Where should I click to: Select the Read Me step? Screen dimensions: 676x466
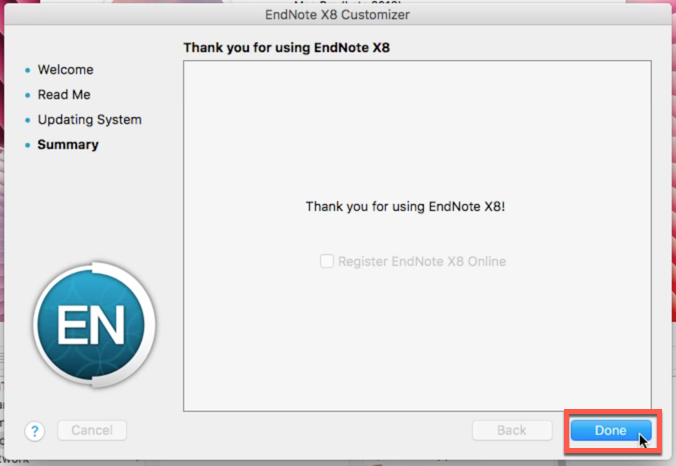tap(64, 94)
